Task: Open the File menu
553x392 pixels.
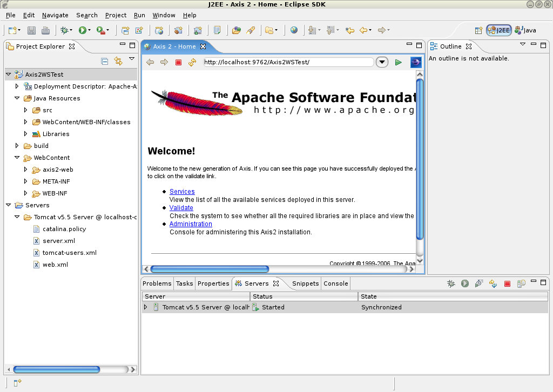Action: (11, 15)
